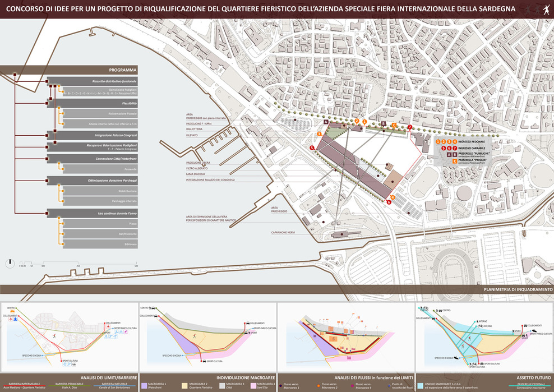The height and width of the screenshot is (392, 554).
Task: Click the north compass icon beside the scale bar
Action: pyautogui.click(x=10, y=264)
